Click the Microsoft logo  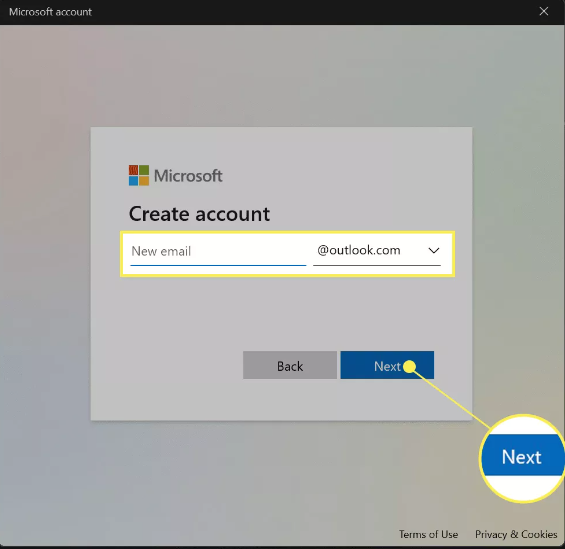pyautogui.click(x=175, y=175)
